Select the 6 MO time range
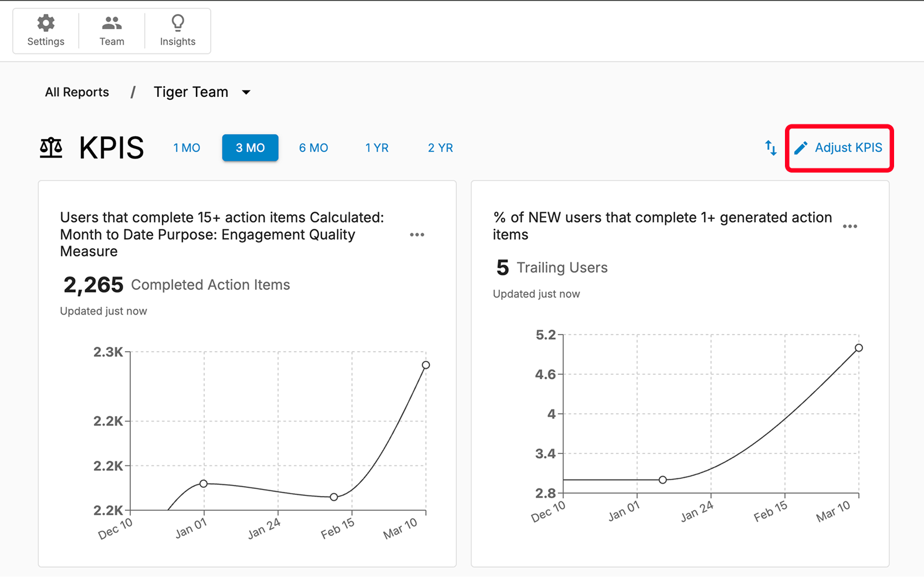 (x=313, y=148)
